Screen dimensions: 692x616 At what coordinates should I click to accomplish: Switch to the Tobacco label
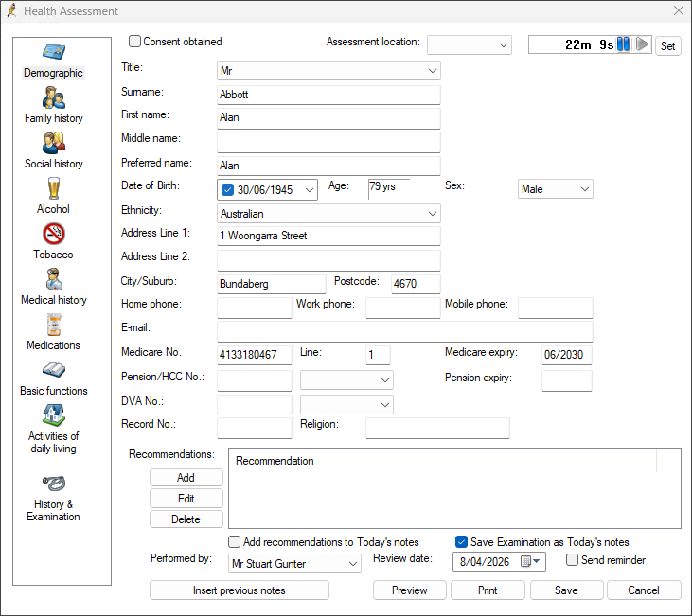tap(53, 255)
